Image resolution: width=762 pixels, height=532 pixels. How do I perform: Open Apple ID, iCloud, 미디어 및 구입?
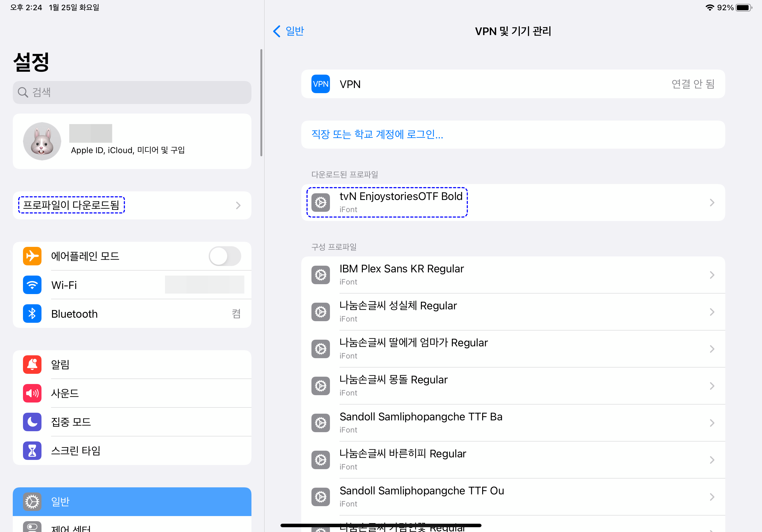[x=132, y=141]
